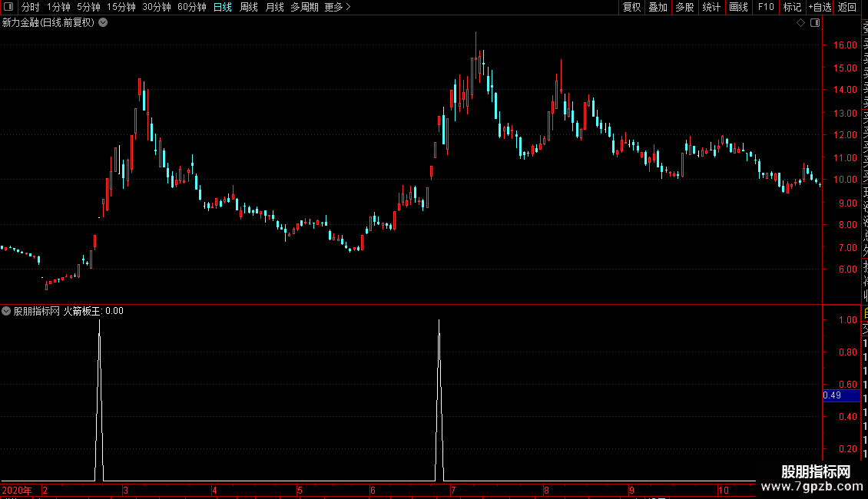The height and width of the screenshot is (499, 868).
Task: Select the 5分钟 period tab
Action: (88, 7)
